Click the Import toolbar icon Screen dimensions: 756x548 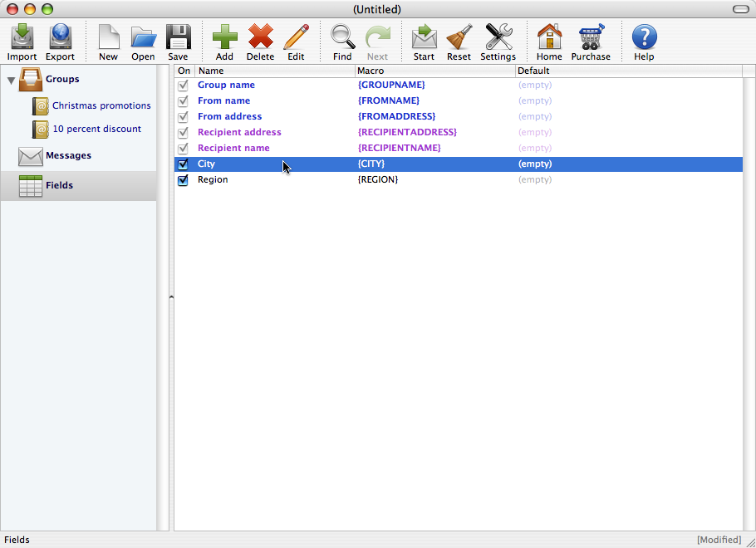[22, 37]
